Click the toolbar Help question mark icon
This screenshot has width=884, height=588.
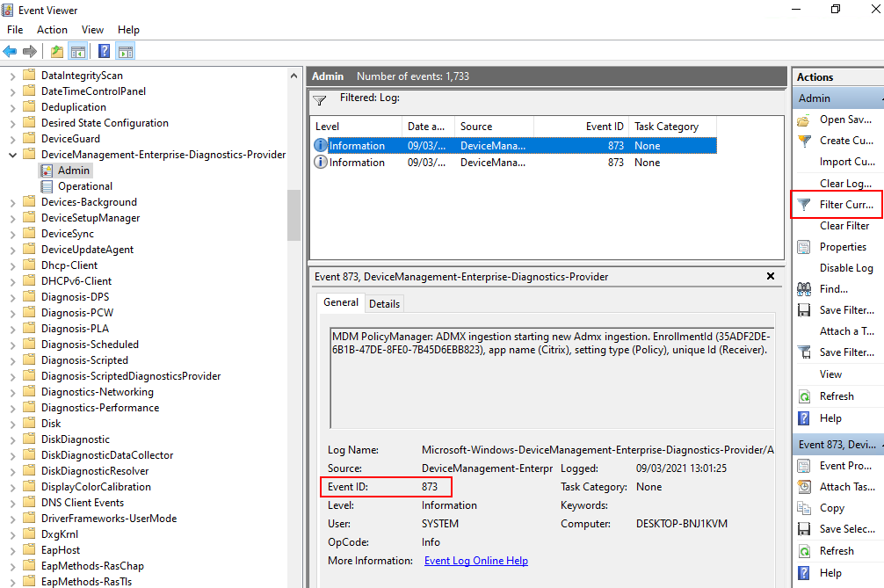pos(104,52)
